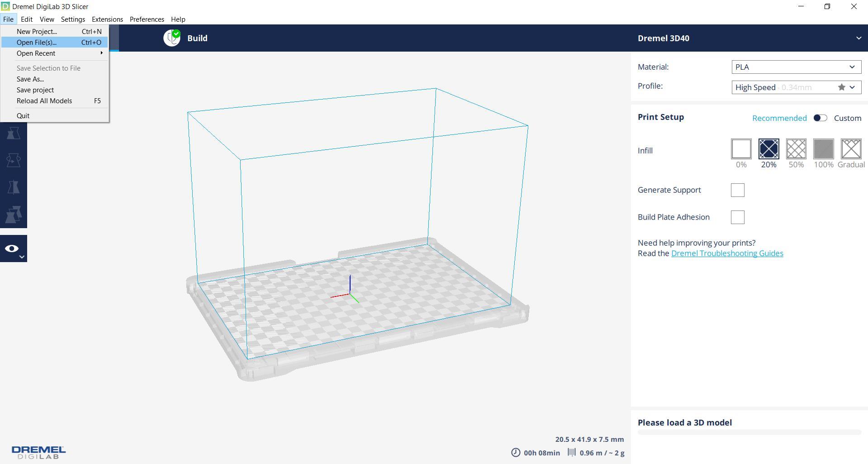This screenshot has width=868, height=464.
Task: Click the Build stage shield icon
Action: [172, 38]
